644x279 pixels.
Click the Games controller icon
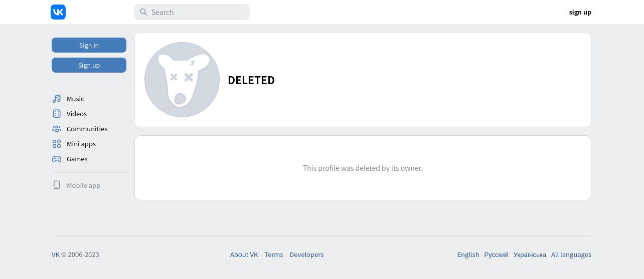(x=57, y=159)
